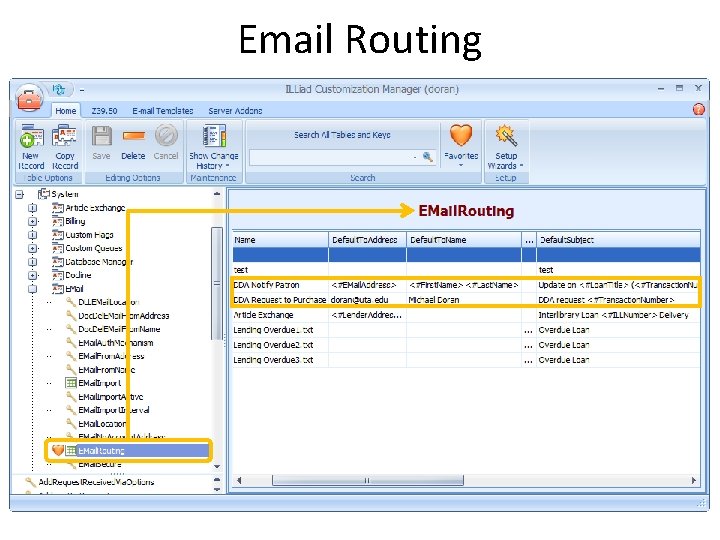Select the Article Exchange row in the grid
Viewport: 720px width, 540px height.
[466, 315]
